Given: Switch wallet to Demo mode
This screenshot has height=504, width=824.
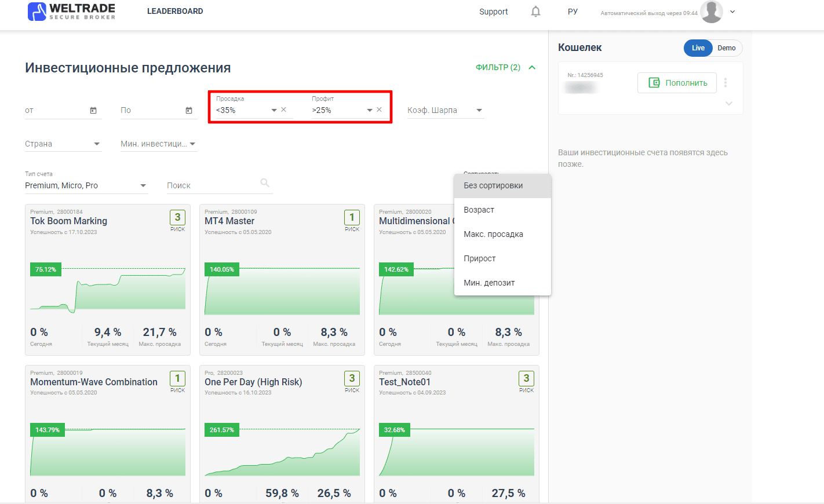Looking at the screenshot, I should pyautogui.click(x=727, y=48).
